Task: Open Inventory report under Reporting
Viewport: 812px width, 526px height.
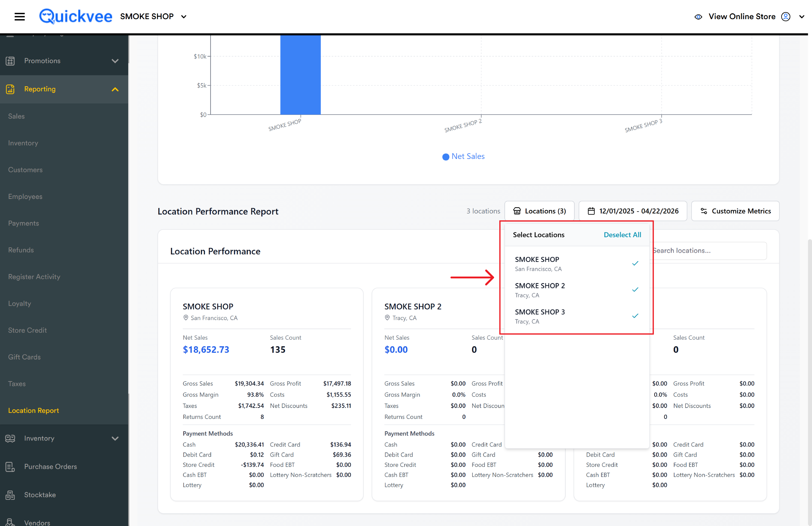Action: 23,143
